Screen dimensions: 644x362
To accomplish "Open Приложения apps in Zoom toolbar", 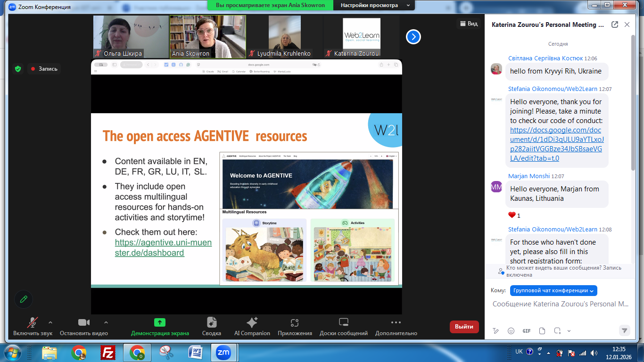I will click(x=295, y=326).
